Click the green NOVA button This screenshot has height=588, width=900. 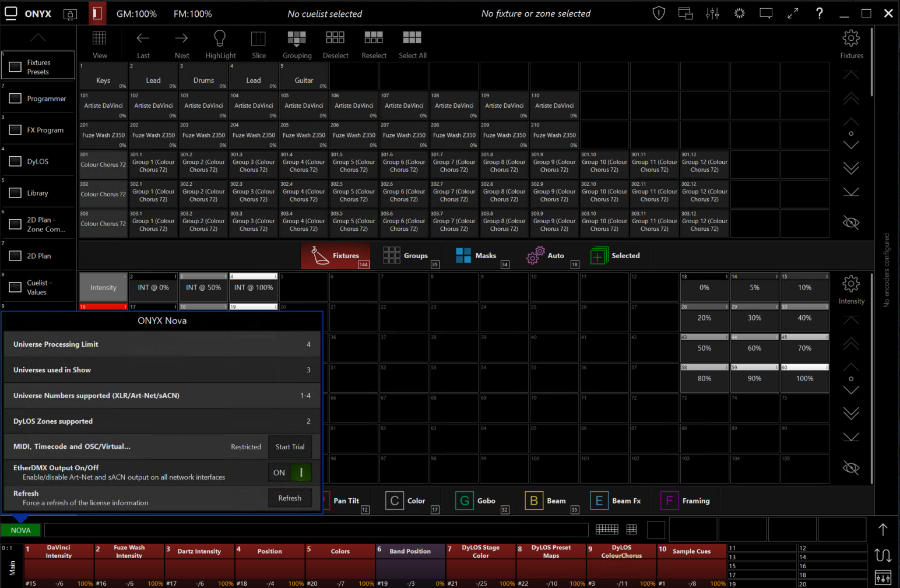click(x=20, y=530)
